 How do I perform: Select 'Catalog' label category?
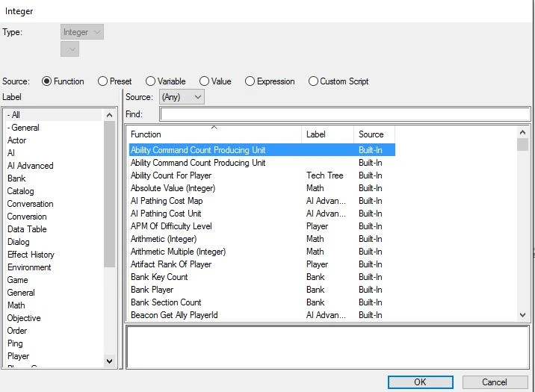point(54,191)
